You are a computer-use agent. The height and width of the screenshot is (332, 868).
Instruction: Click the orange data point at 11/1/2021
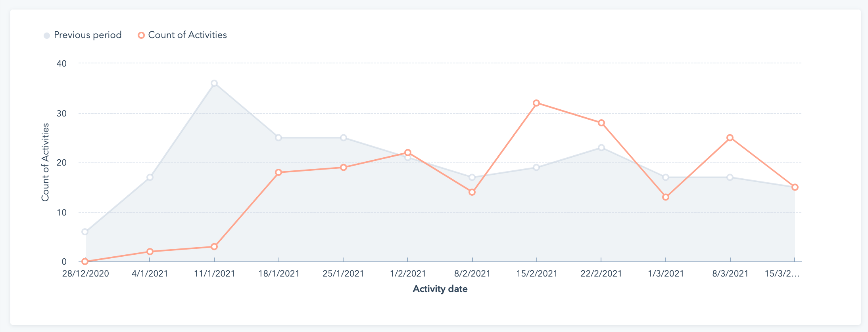214,246
